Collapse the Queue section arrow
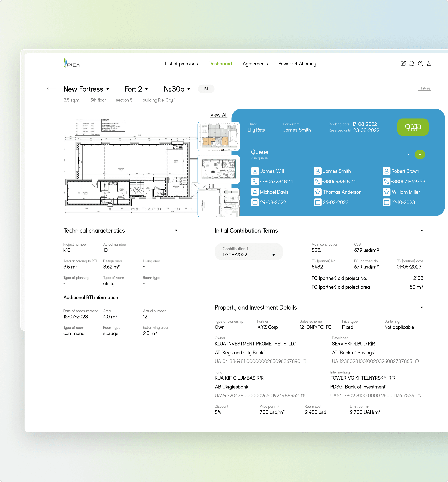The width and height of the screenshot is (448, 482). [x=408, y=154]
